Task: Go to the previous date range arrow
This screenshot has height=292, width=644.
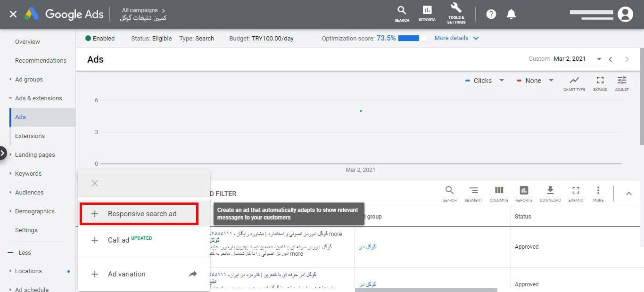Action: 611,59
